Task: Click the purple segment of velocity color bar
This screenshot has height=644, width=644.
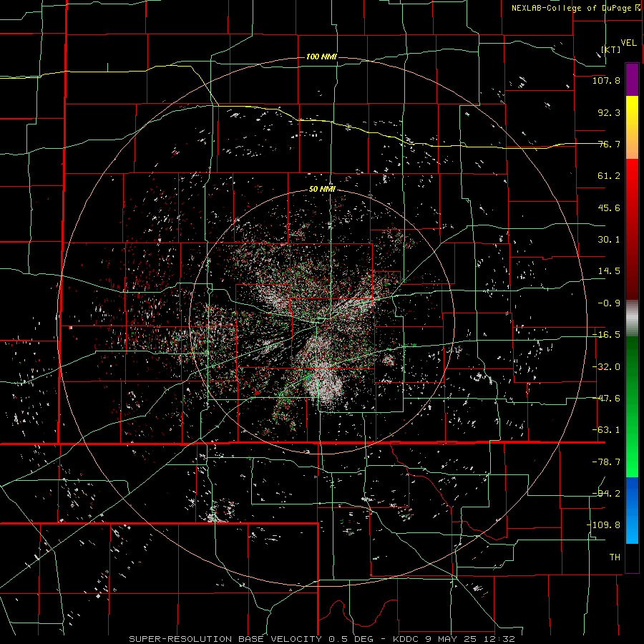Action: coord(632,79)
